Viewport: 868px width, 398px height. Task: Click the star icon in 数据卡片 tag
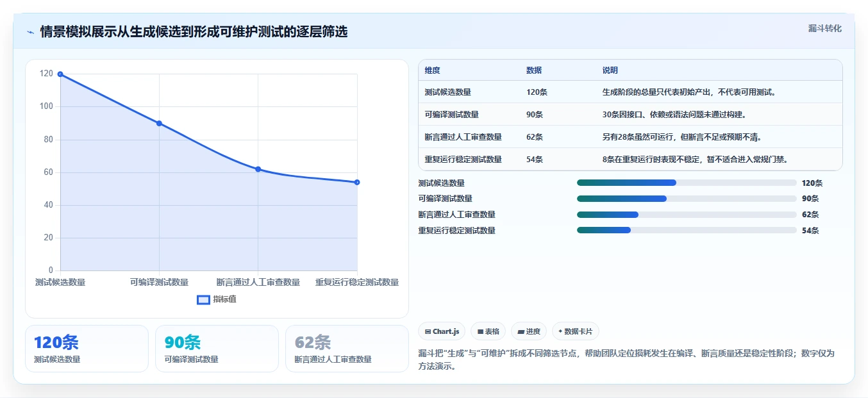coord(560,331)
